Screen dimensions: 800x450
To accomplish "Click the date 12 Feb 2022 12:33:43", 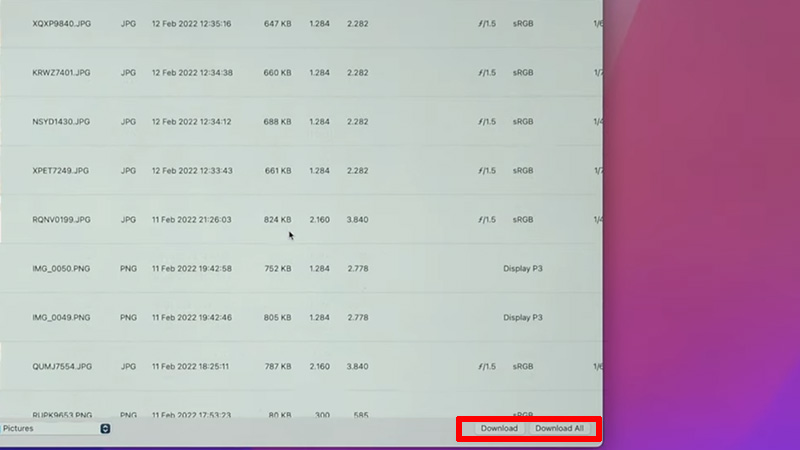I will (192, 171).
